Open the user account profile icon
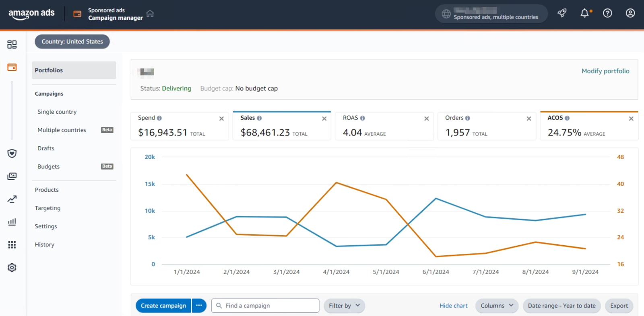Image resolution: width=644 pixels, height=316 pixels. (x=630, y=13)
